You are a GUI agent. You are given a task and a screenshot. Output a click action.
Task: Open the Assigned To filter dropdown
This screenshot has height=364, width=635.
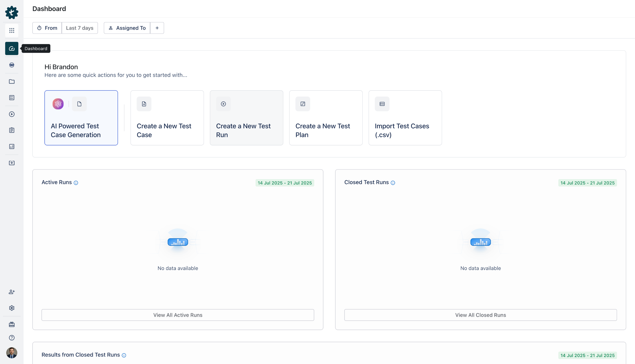point(127,28)
